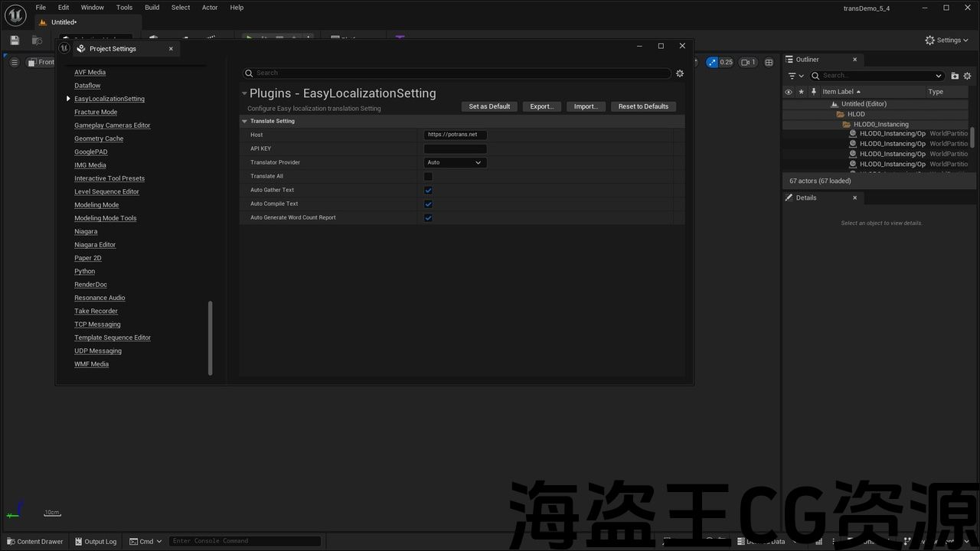
Task: Click the Browse content folder icon
Action: (37, 41)
